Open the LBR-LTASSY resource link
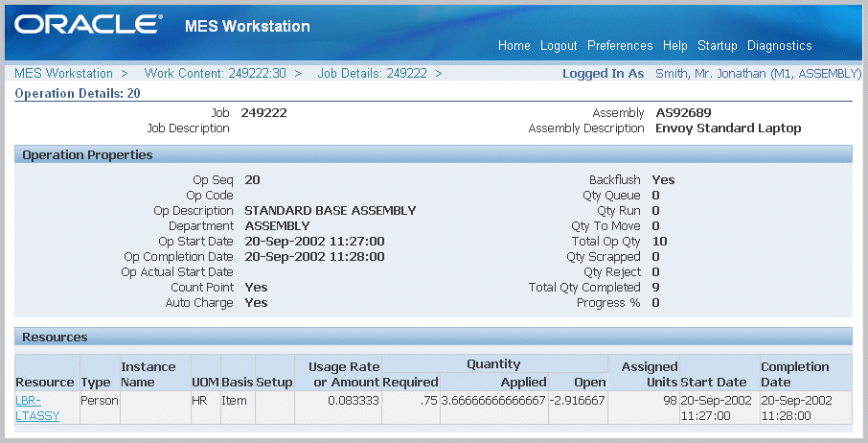Image resolution: width=868 pixels, height=443 pixels. click(37, 408)
